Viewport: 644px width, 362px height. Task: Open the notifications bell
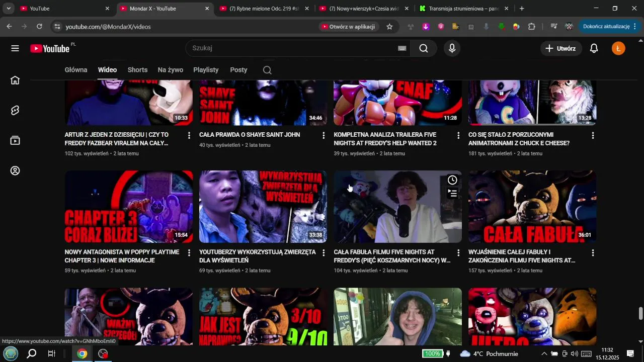click(x=594, y=48)
